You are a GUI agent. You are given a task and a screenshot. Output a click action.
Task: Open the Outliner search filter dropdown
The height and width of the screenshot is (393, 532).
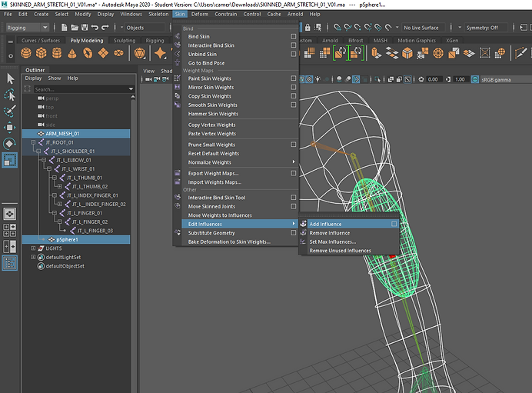(x=131, y=89)
